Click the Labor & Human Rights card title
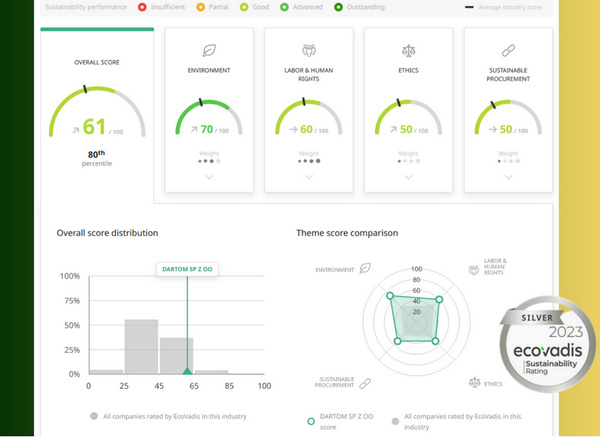The height and width of the screenshot is (437, 600). coord(309,75)
